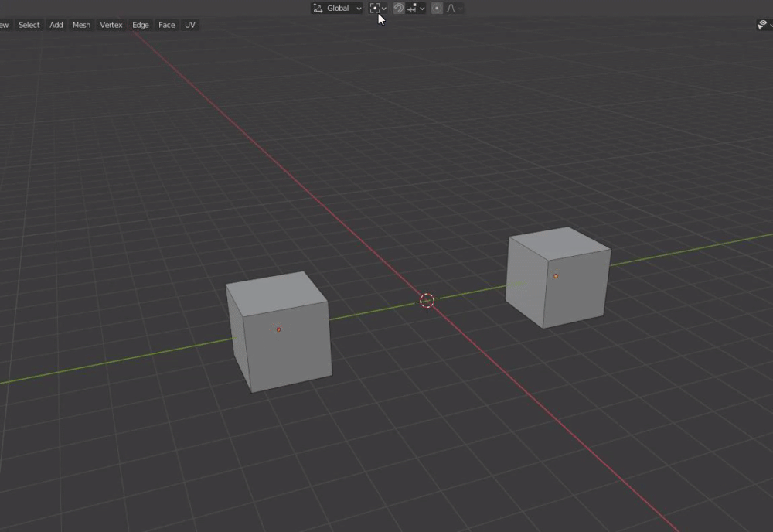Open the UV menu
773x532 pixels.
tap(190, 25)
